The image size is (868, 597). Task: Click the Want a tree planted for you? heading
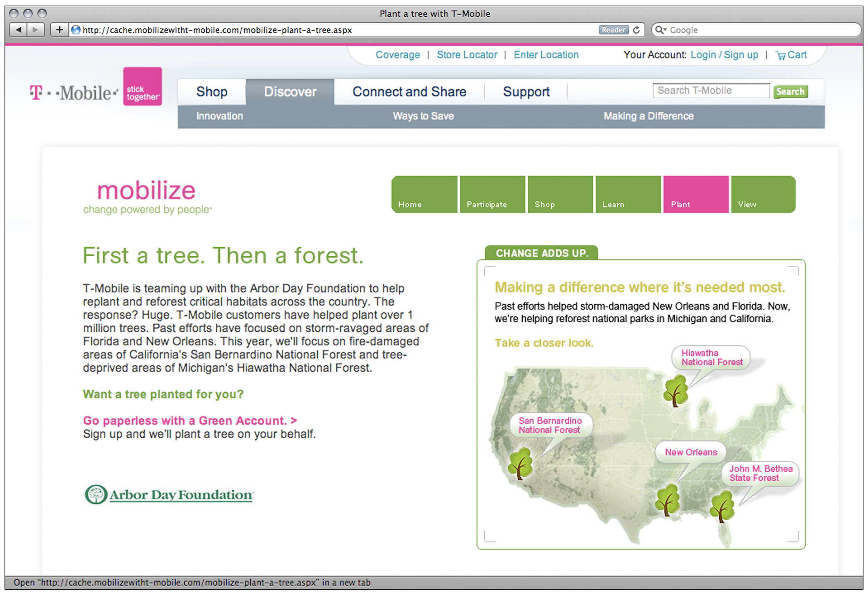163,394
